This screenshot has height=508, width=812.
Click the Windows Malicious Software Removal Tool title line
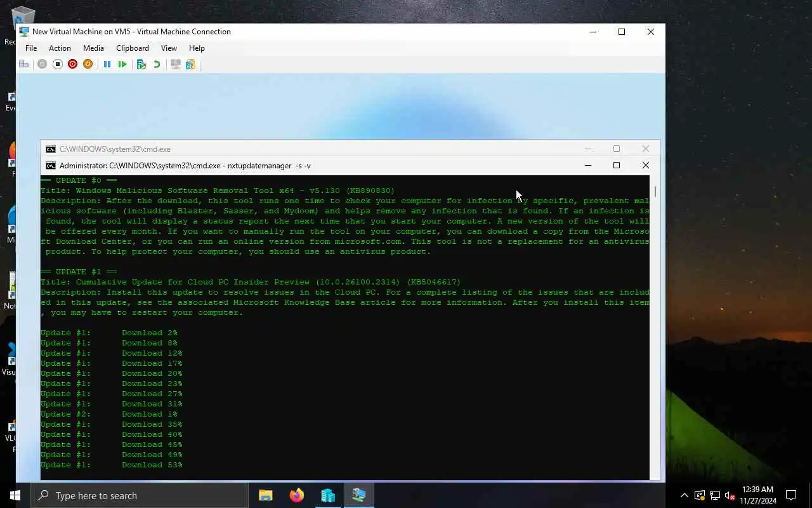(x=218, y=190)
